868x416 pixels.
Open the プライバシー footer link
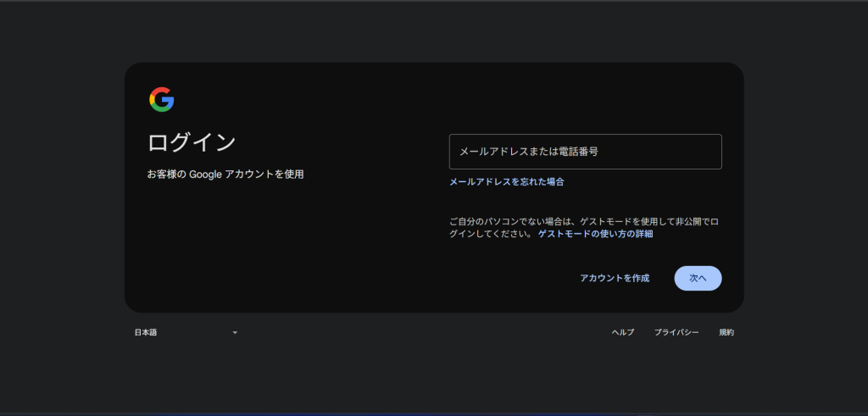pyautogui.click(x=676, y=332)
